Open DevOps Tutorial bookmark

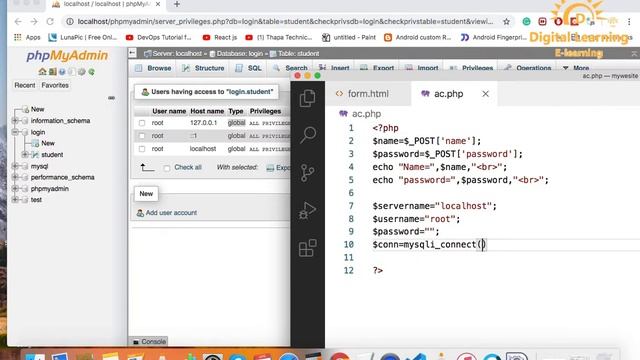[158, 37]
